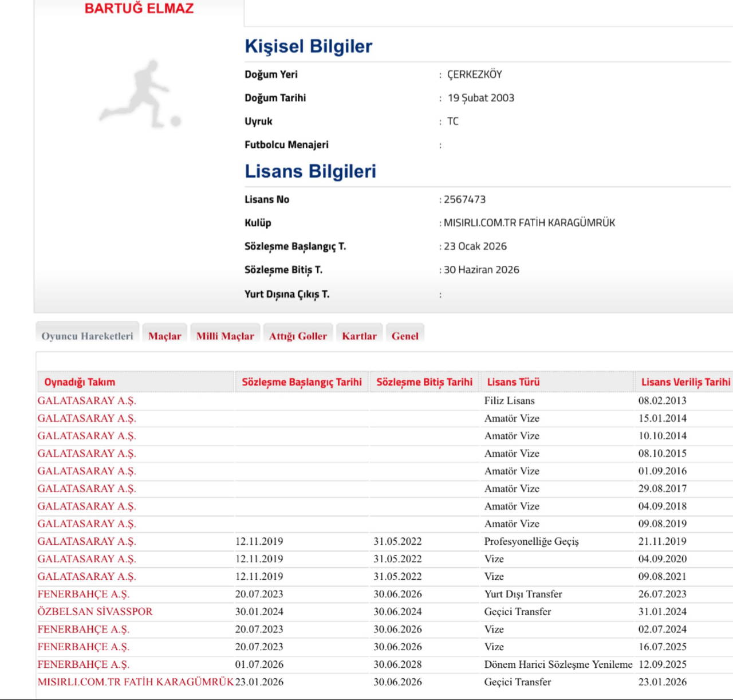
Task: Click the player silhouette placeholder photo
Action: click(x=140, y=94)
